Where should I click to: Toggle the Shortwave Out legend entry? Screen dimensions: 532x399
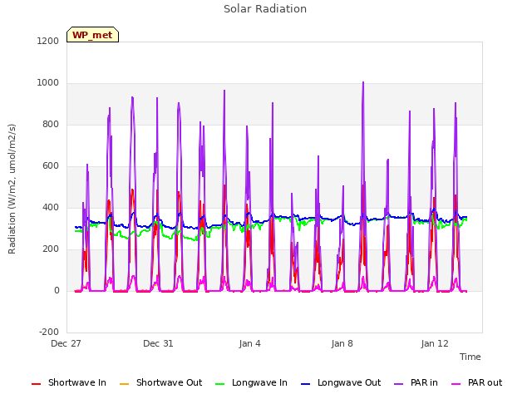click(160, 382)
